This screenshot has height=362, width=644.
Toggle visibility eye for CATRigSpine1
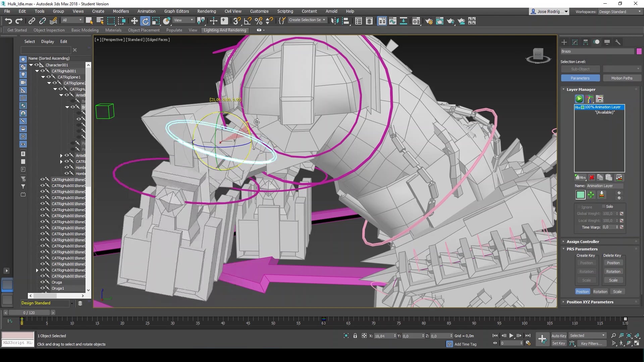click(x=49, y=77)
